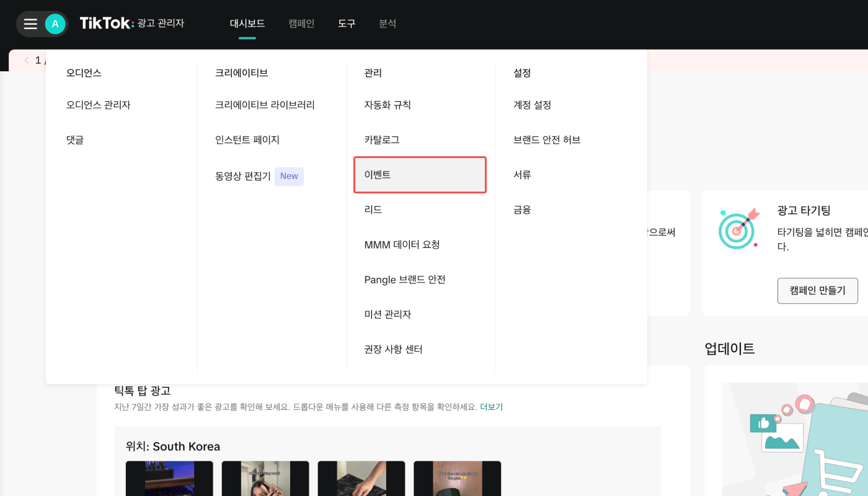Open 리드 menu item
The height and width of the screenshot is (496, 868).
pos(373,210)
